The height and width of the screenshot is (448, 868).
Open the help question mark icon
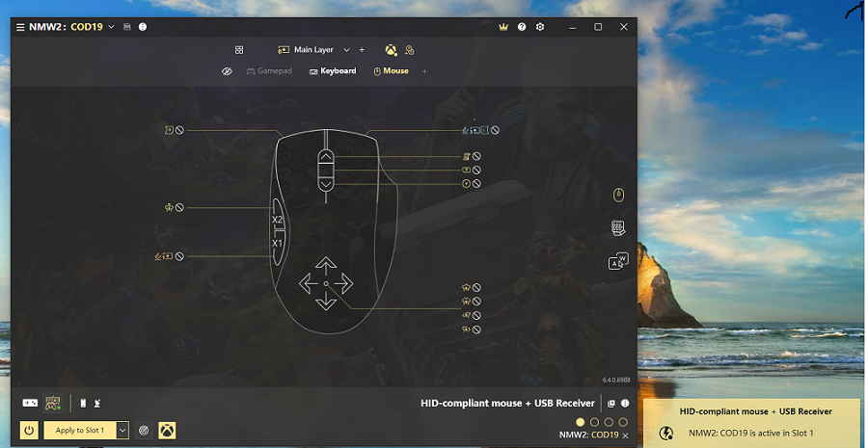tap(522, 27)
